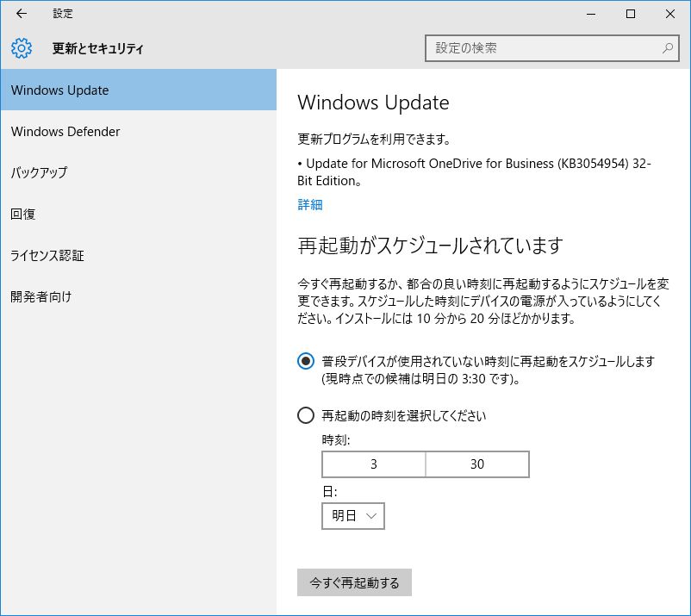Click the 詳細 link under the update
This screenshot has height=616, width=691.
click(x=310, y=204)
